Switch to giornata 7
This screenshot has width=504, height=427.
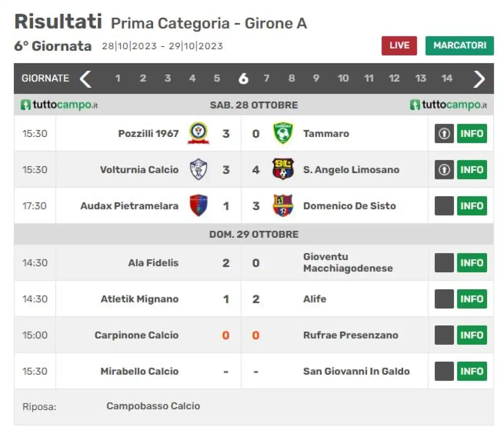click(x=267, y=78)
